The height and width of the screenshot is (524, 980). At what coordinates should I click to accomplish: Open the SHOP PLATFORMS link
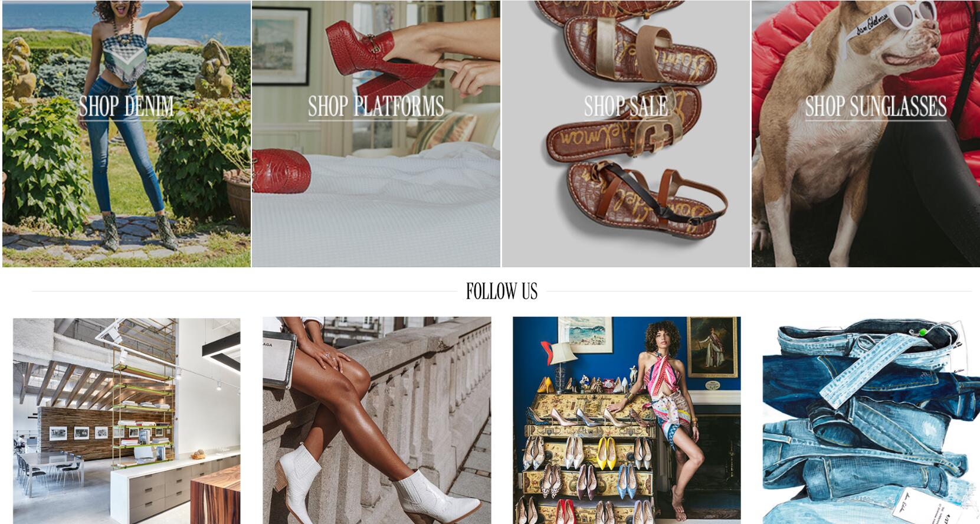coord(376,107)
